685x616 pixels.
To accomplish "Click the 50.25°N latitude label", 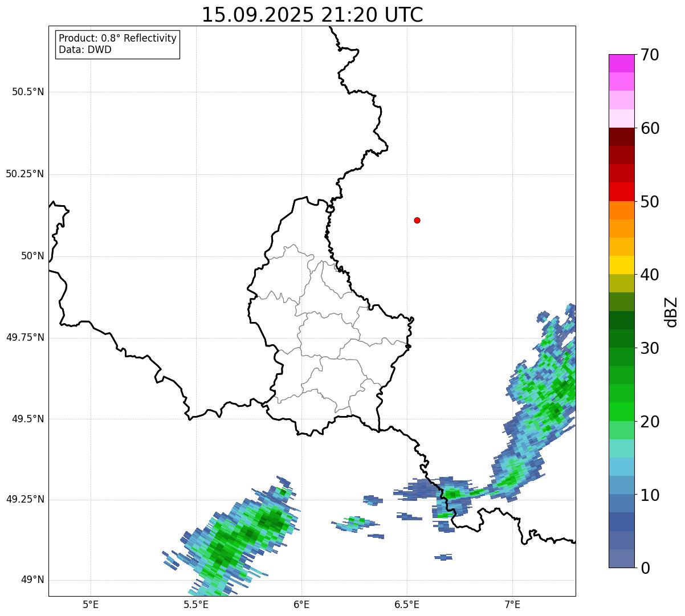I will click(x=25, y=174).
